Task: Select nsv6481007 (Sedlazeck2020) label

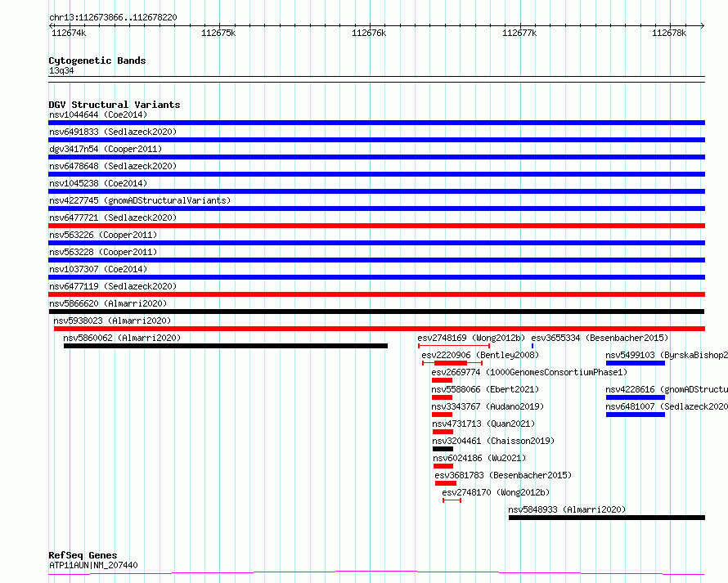Action: (x=667, y=406)
